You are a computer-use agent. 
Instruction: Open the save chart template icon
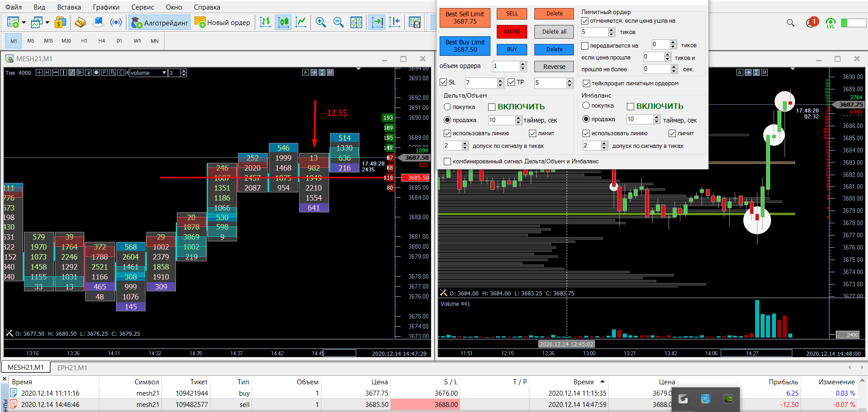tap(415, 22)
